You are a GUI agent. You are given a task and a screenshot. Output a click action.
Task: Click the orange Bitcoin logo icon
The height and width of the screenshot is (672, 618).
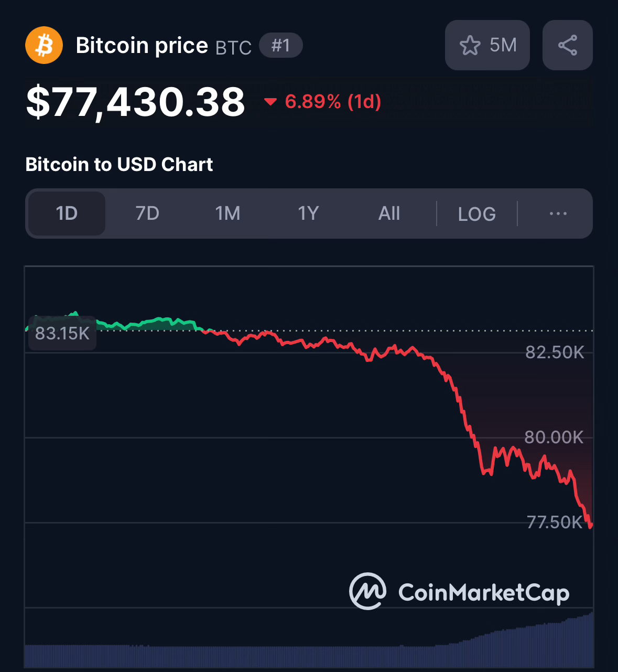44,45
